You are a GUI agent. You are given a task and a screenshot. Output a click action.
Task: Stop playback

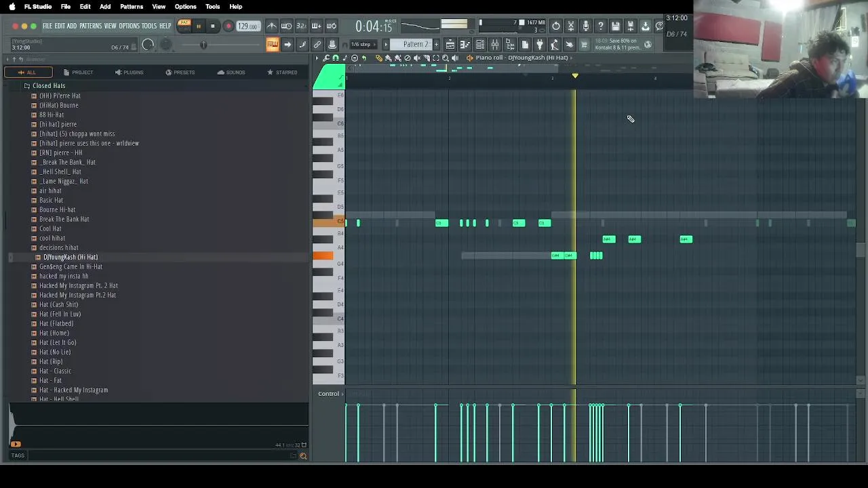click(x=212, y=26)
